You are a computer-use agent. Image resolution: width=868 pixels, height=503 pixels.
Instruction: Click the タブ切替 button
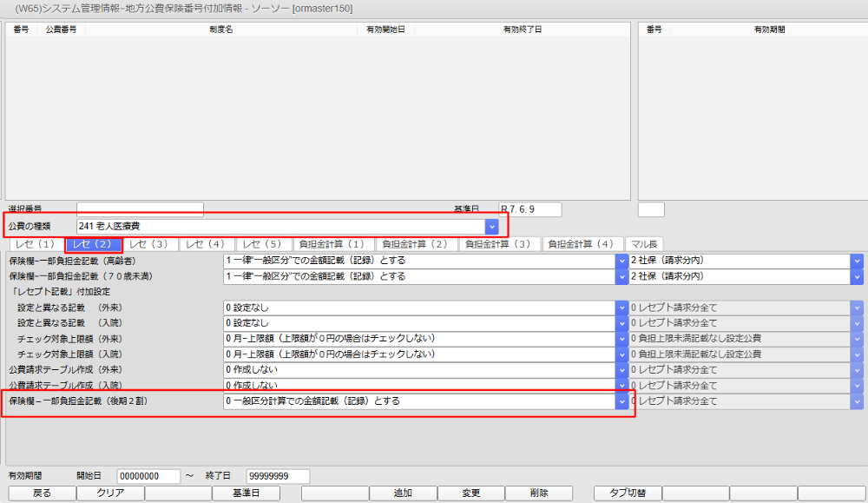627,493
